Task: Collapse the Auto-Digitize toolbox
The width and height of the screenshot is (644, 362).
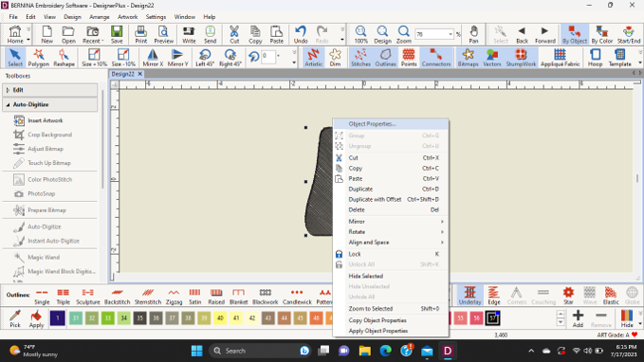Action: (50, 104)
